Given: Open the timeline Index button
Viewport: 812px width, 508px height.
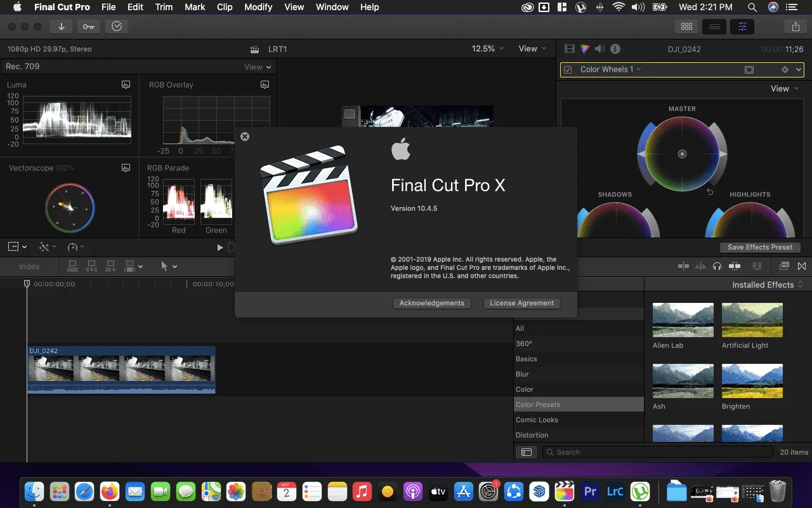Looking at the screenshot, I should point(29,267).
